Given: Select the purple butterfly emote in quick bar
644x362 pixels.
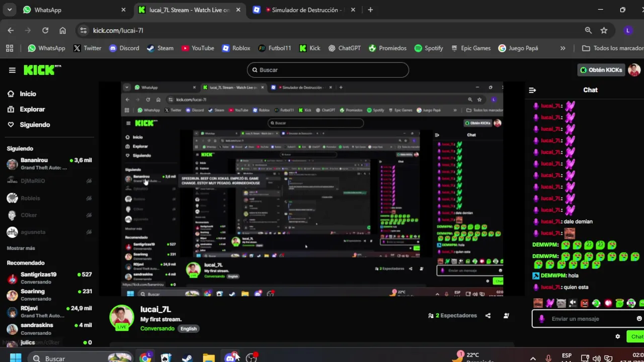Looking at the screenshot, I should click(x=549, y=303).
